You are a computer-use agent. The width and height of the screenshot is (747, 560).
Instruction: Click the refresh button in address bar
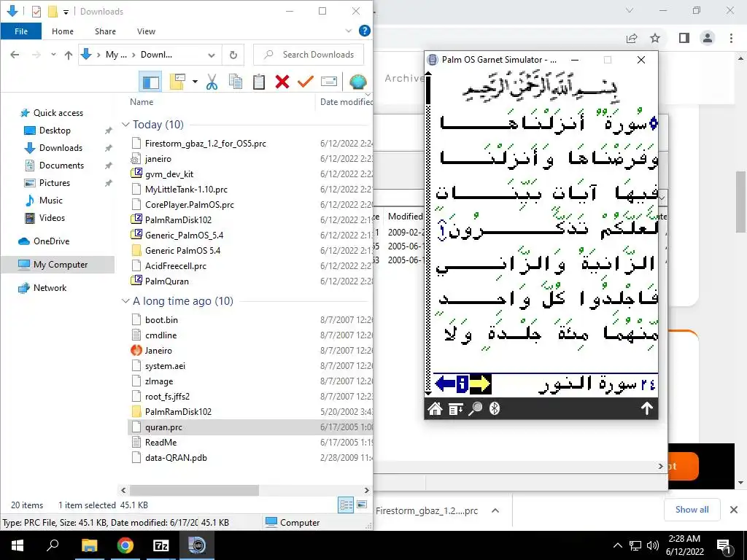click(233, 55)
